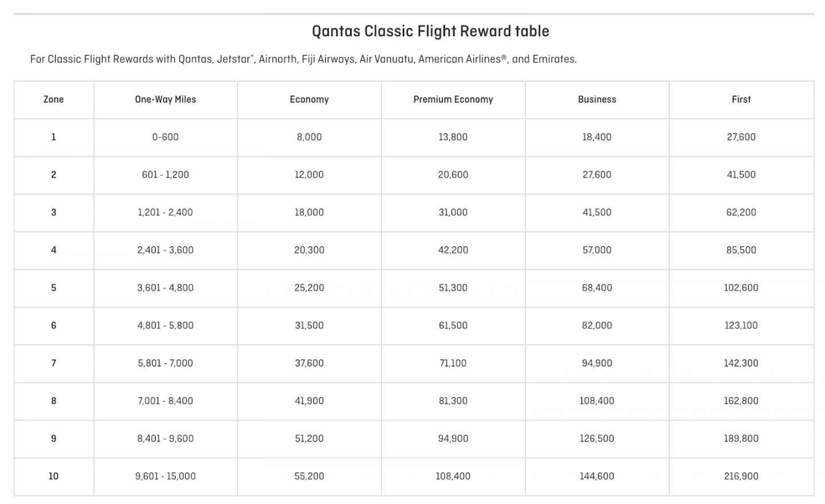The height and width of the screenshot is (504, 825).
Task: Click the 81,300 Premium Economy cell
Action: tap(453, 401)
